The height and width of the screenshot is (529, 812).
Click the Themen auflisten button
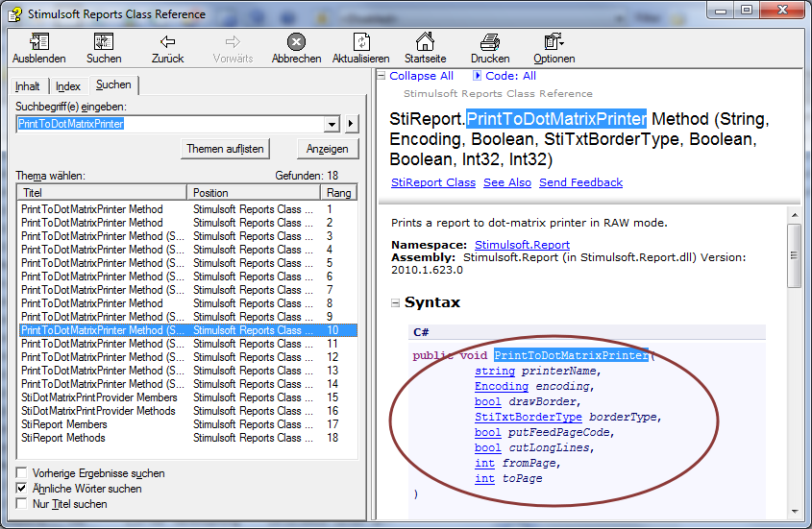click(225, 149)
